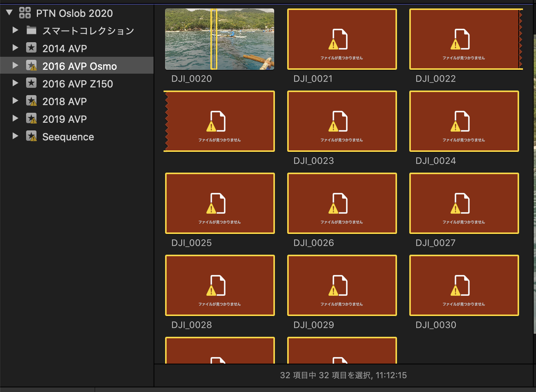Click the DJI_0022 clip name
The width and height of the screenshot is (536, 392).
tap(436, 79)
